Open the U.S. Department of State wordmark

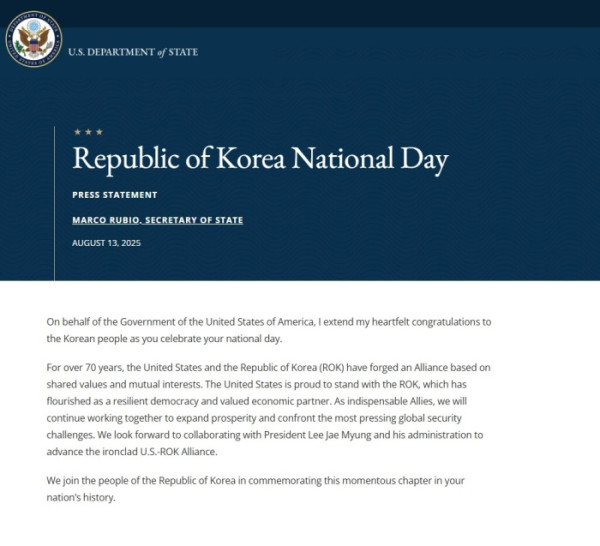point(133,52)
